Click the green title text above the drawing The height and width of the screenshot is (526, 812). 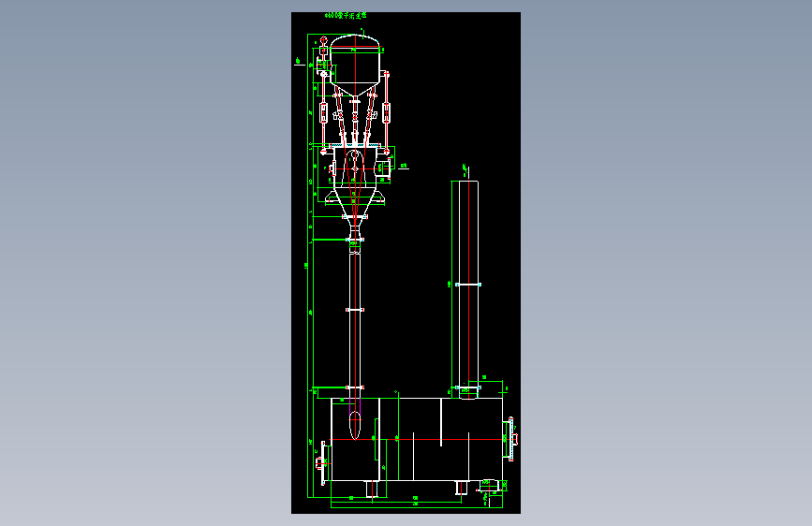click(346, 16)
